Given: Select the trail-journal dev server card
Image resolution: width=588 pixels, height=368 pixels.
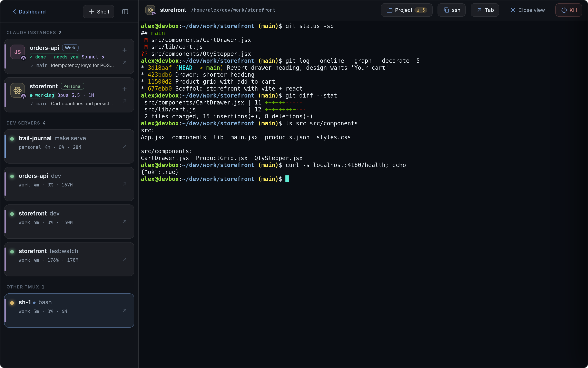Looking at the screenshot, I should pos(69,146).
